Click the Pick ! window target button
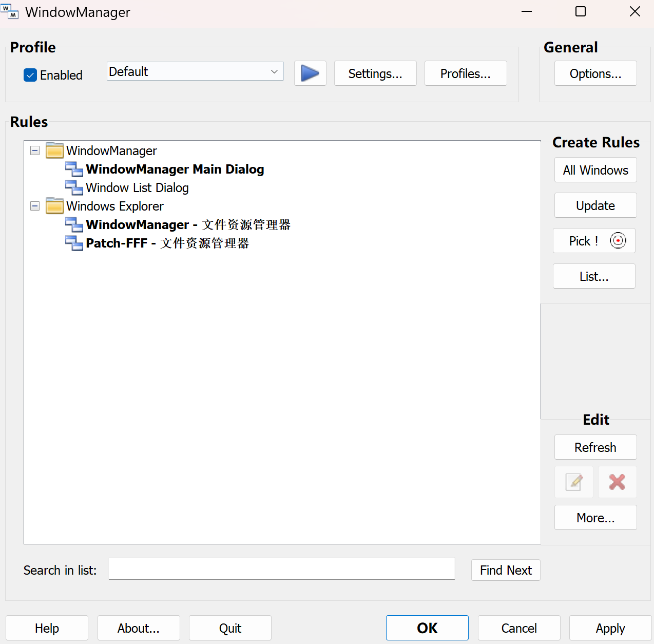This screenshot has height=644, width=654. pyautogui.click(x=594, y=241)
